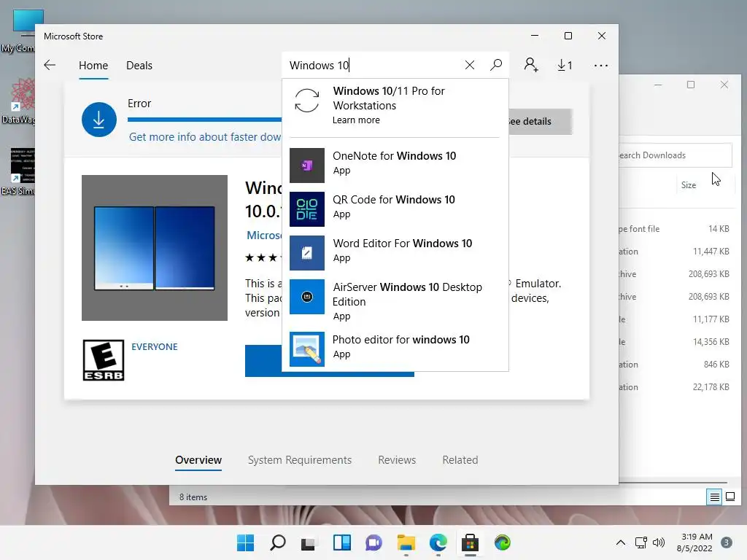Go back with the Store back arrow
This screenshot has width=747, height=560.
tap(50, 65)
